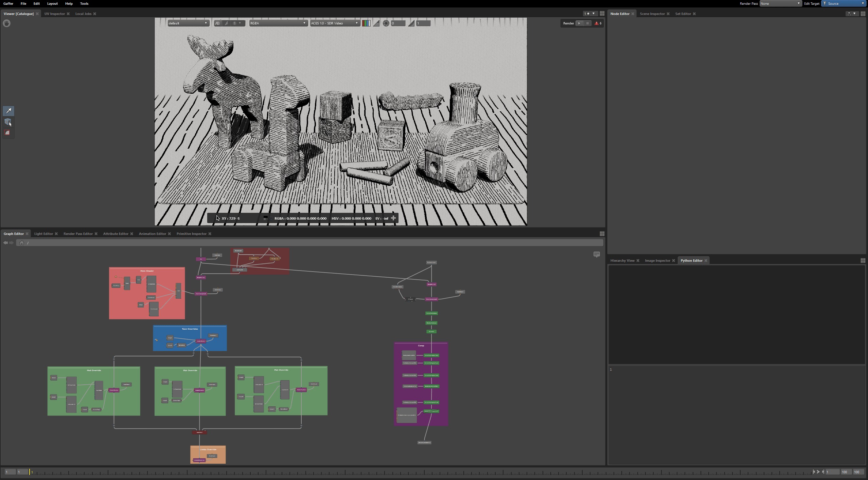Open the Viewer panel layout grid icon

pyautogui.click(x=602, y=14)
